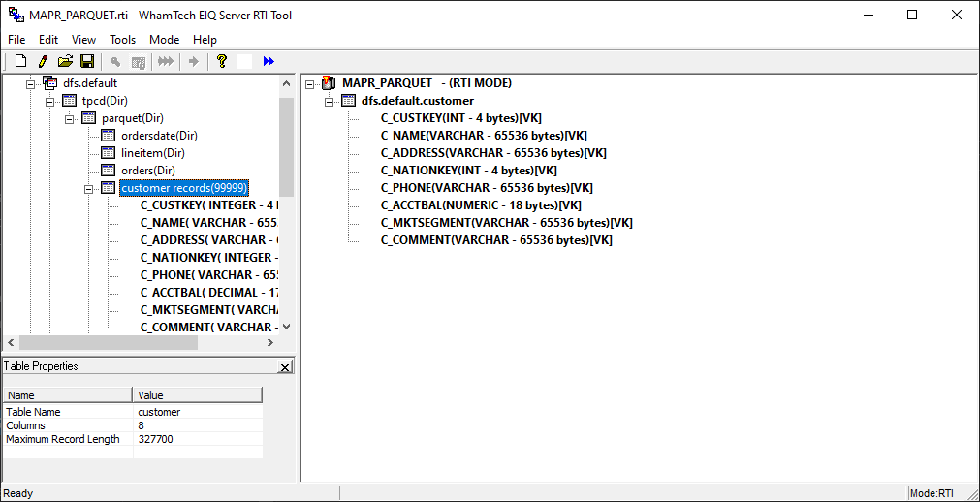Screen dimensions: 980x502
Task: Collapse the dfs.default.customer node
Action: click(329, 102)
